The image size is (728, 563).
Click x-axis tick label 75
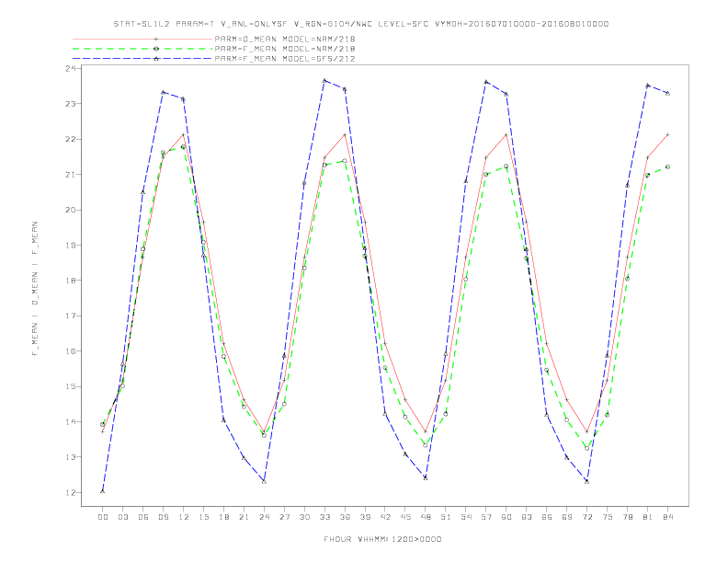click(x=608, y=517)
